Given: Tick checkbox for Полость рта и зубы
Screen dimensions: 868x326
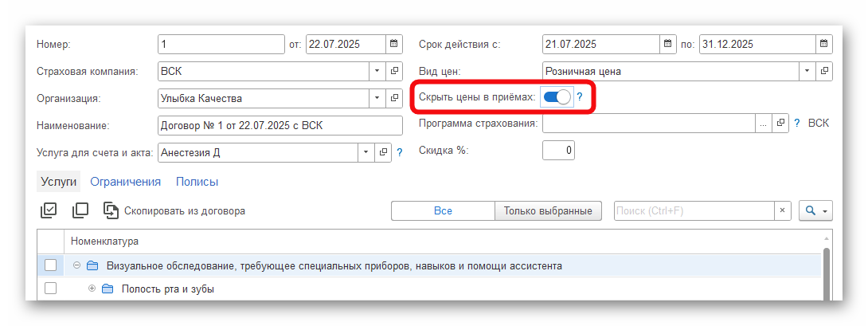Looking at the screenshot, I should 50,289.
